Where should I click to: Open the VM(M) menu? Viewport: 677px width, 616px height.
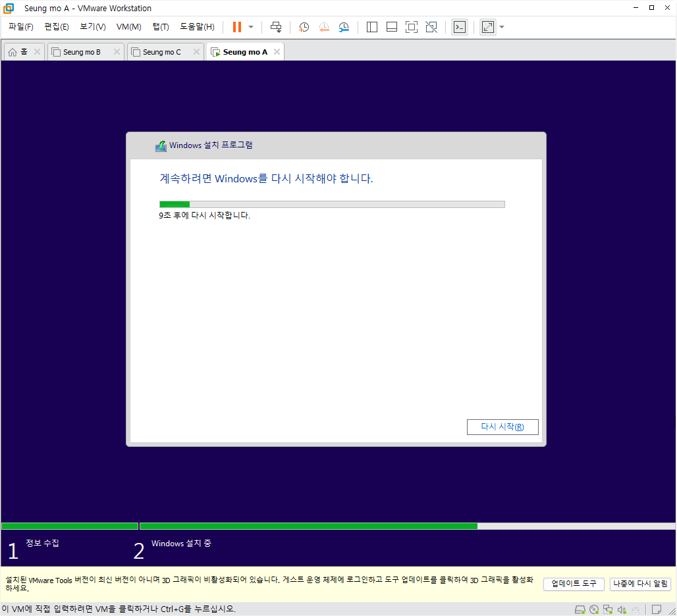128,27
